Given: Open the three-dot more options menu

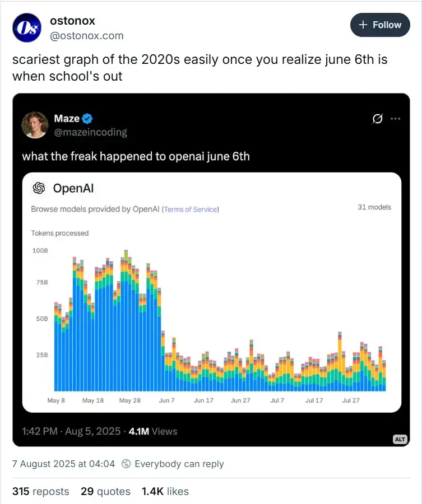Looking at the screenshot, I should [396, 119].
